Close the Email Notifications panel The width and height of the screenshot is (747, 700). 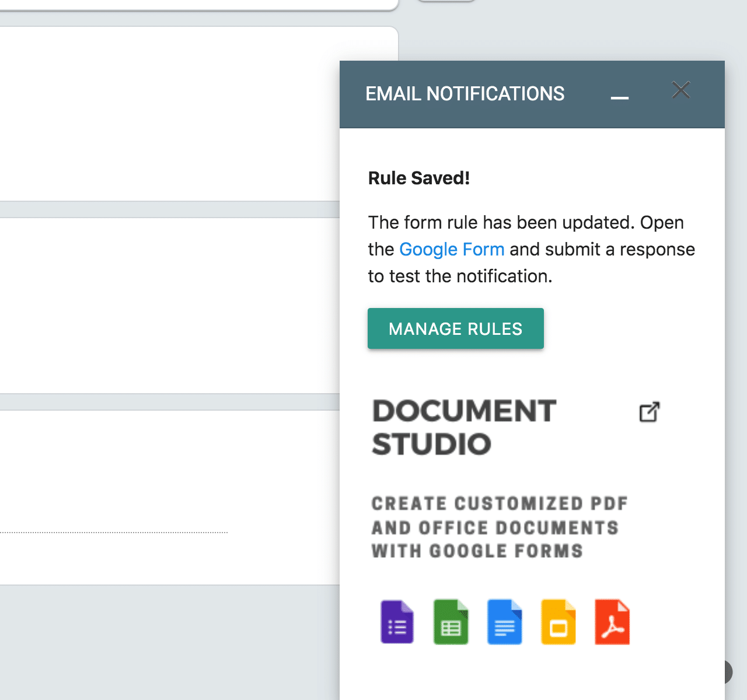click(x=681, y=90)
